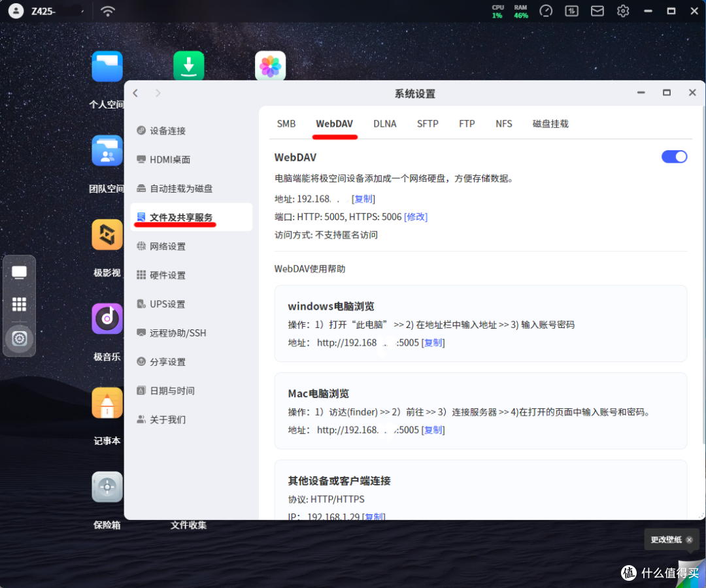The width and height of the screenshot is (706, 588).
Task: Click the 访问方式: 不支持匿名访问 text
Action: [326, 235]
